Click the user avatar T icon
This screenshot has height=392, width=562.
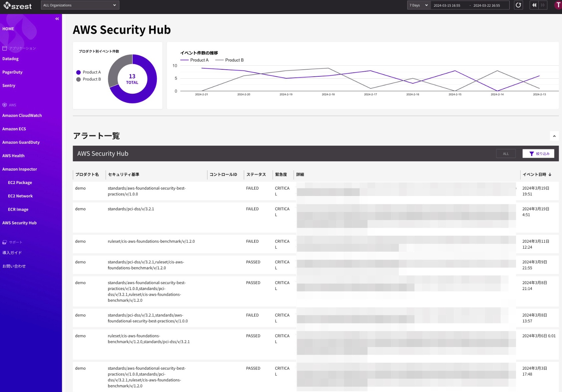tap(558, 5)
